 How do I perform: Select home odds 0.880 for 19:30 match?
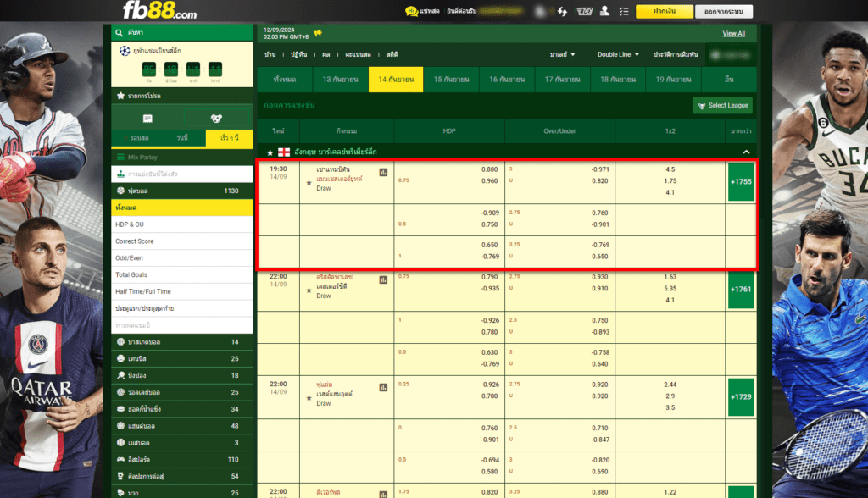(489, 169)
